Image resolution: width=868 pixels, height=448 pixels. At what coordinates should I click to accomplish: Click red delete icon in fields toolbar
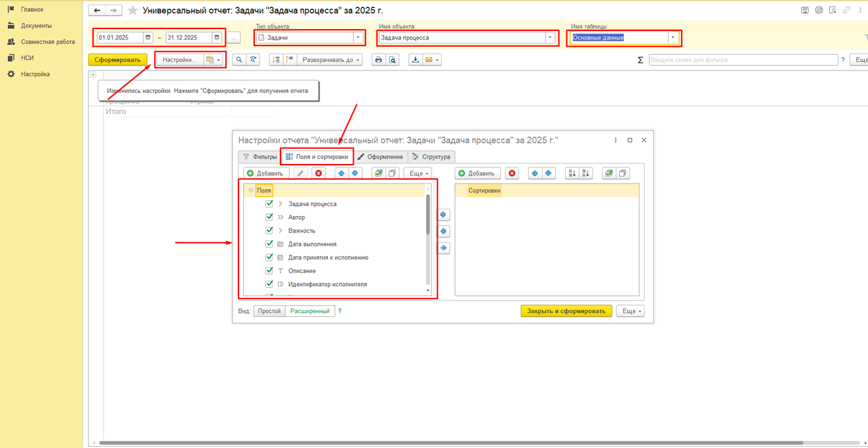click(x=319, y=173)
